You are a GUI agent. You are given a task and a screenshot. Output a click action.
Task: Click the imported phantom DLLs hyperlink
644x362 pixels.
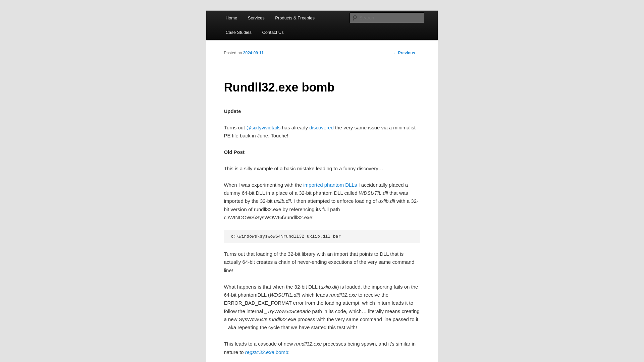330,184
